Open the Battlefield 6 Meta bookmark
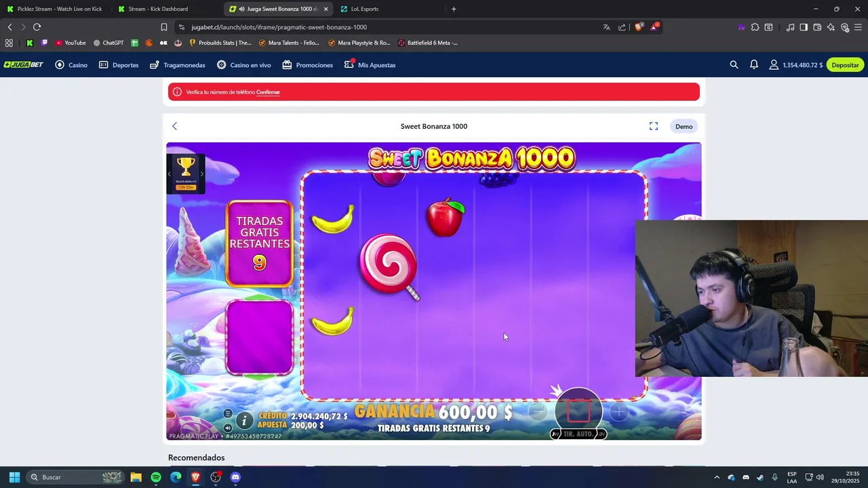This screenshot has width=868, height=488. [x=428, y=43]
